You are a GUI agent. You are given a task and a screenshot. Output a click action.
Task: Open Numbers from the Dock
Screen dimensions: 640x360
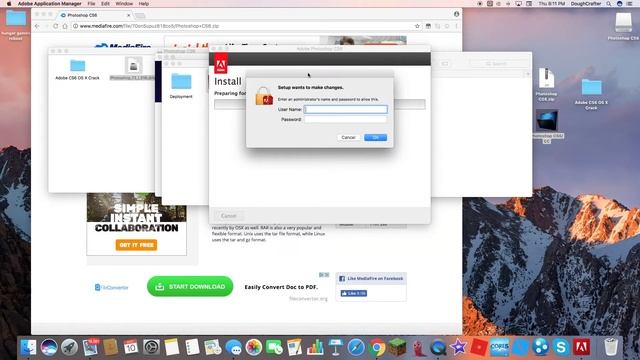[x=315, y=347]
